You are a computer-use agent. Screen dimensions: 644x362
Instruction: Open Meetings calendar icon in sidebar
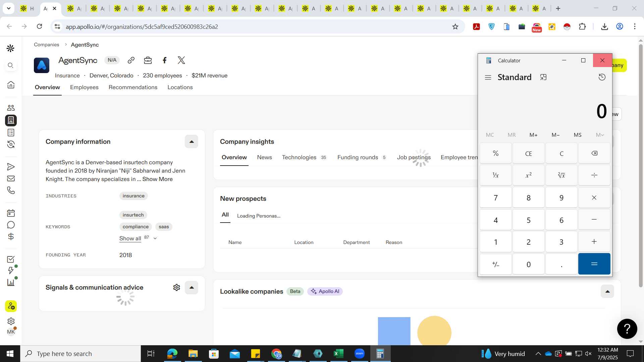[11, 213]
